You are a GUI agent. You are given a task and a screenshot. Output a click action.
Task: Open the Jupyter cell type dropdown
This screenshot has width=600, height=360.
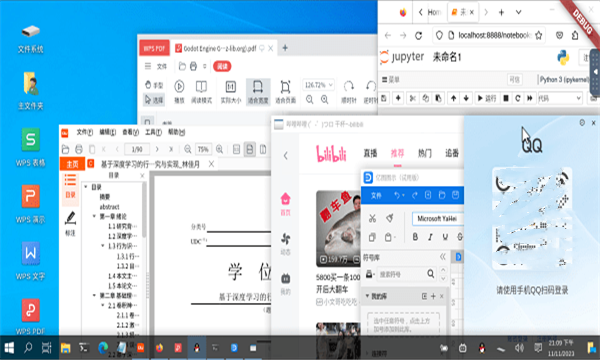click(560, 98)
